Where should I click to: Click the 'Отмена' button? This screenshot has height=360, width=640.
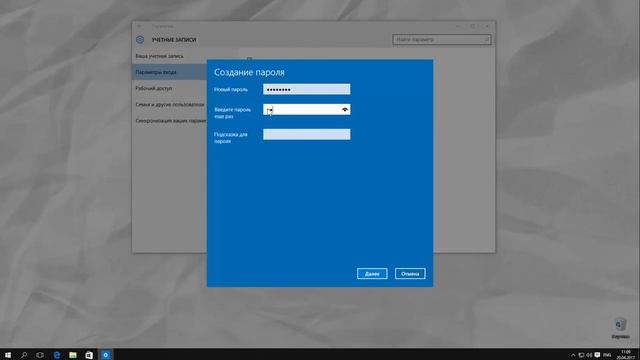[410, 274]
